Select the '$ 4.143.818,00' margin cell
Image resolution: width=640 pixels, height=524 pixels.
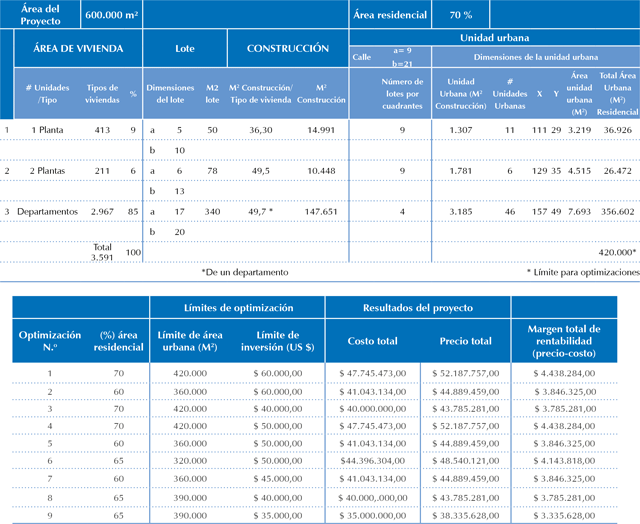point(564,461)
